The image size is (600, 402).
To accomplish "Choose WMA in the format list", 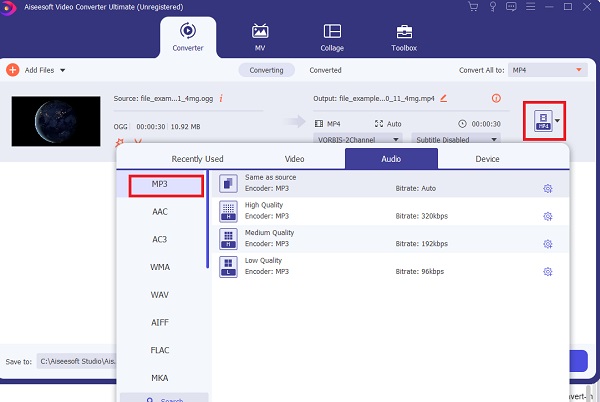I will click(x=160, y=267).
